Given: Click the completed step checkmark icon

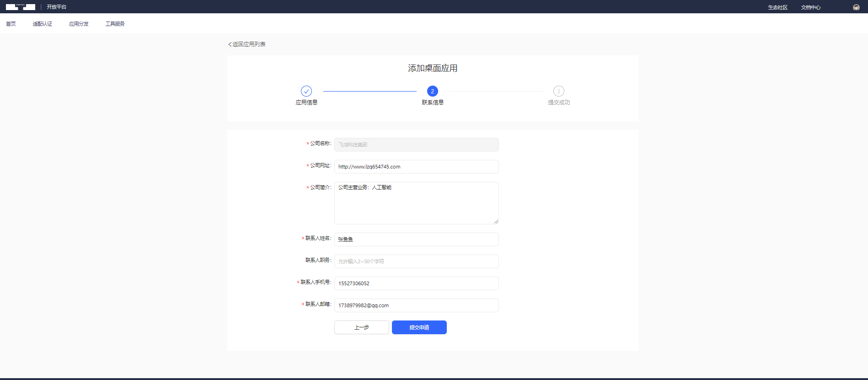Looking at the screenshot, I should tap(306, 91).
